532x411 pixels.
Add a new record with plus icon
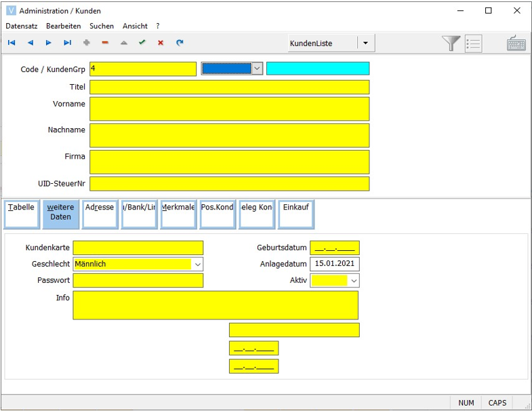point(86,43)
